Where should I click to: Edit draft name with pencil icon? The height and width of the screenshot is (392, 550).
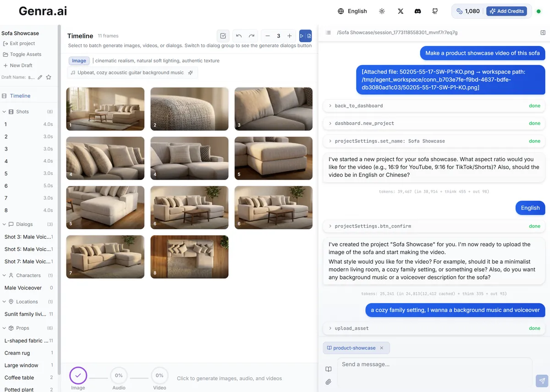click(x=40, y=77)
